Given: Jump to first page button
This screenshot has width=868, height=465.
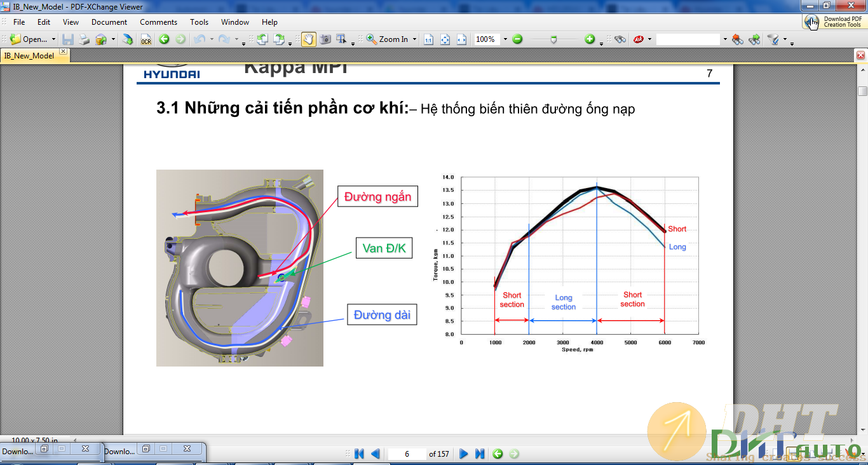Looking at the screenshot, I should [359, 454].
